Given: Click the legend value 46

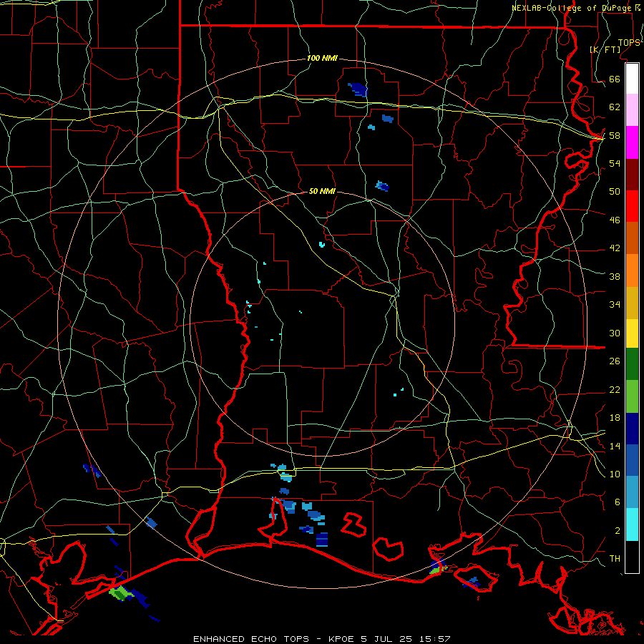Looking at the screenshot, I should pos(615,220).
